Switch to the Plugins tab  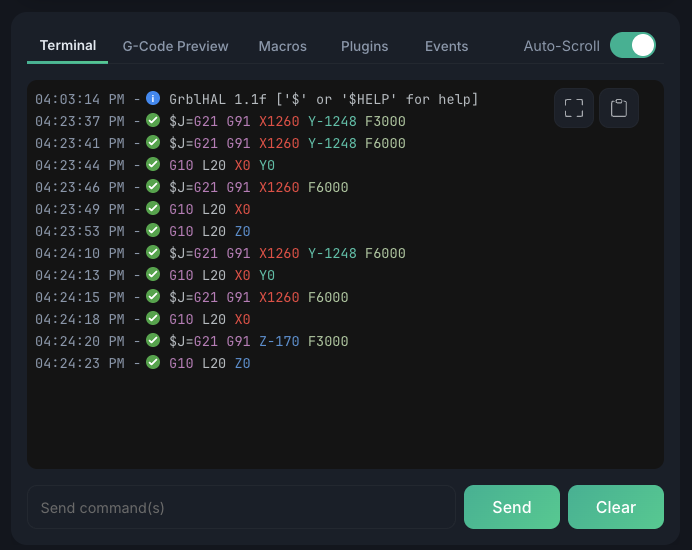[x=365, y=46]
